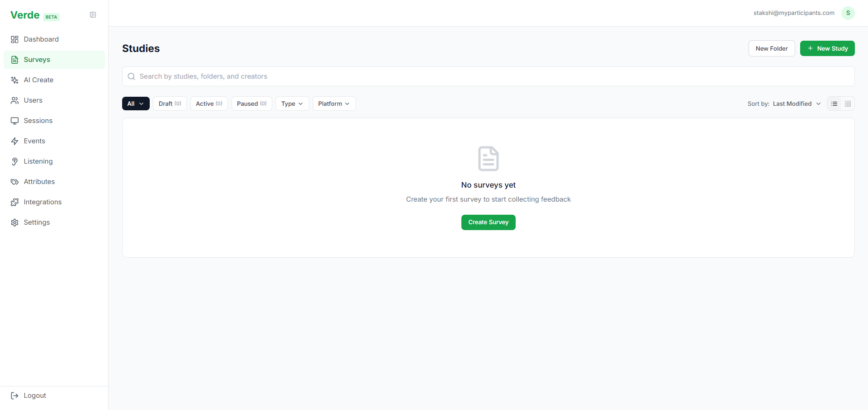Filter studies by Draft status
This screenshot has height=410, width=868.
[170, 104]
